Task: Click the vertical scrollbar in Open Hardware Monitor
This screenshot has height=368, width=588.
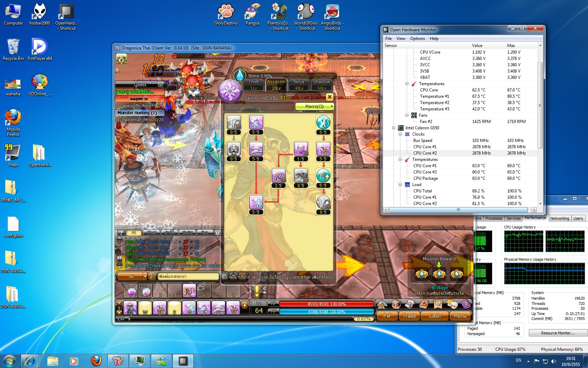Action: 540,105
